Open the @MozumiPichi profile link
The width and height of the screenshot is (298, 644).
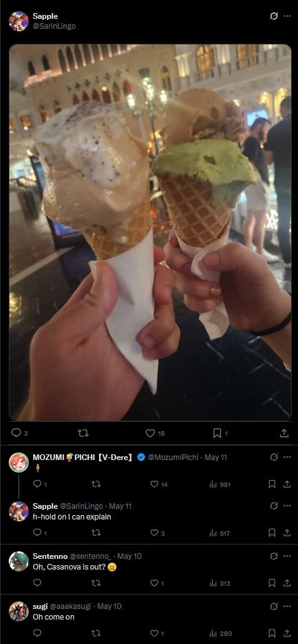click(173, 457)
